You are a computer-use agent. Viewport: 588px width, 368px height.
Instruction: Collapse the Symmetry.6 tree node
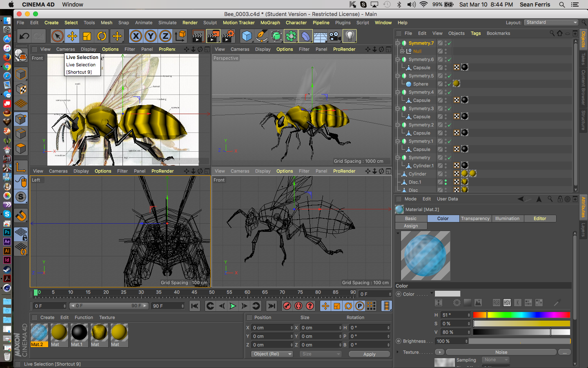pyautogui.click(x=398, y=59)
